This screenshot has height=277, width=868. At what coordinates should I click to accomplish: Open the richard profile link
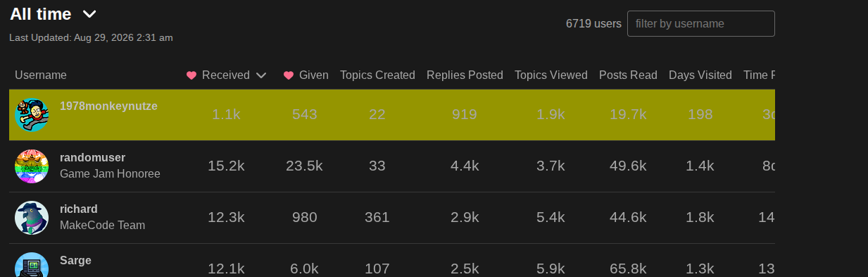pos(79,209)
